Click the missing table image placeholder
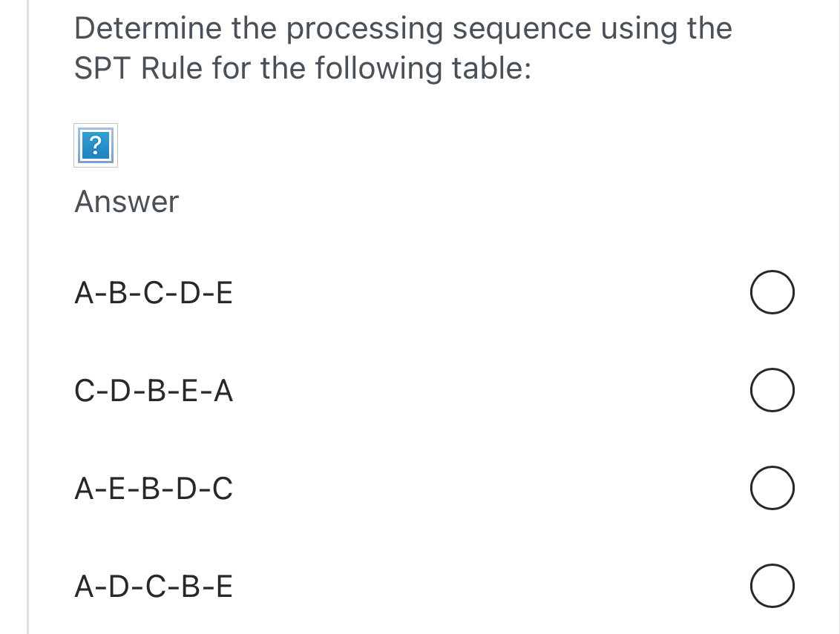 [95, 145]
